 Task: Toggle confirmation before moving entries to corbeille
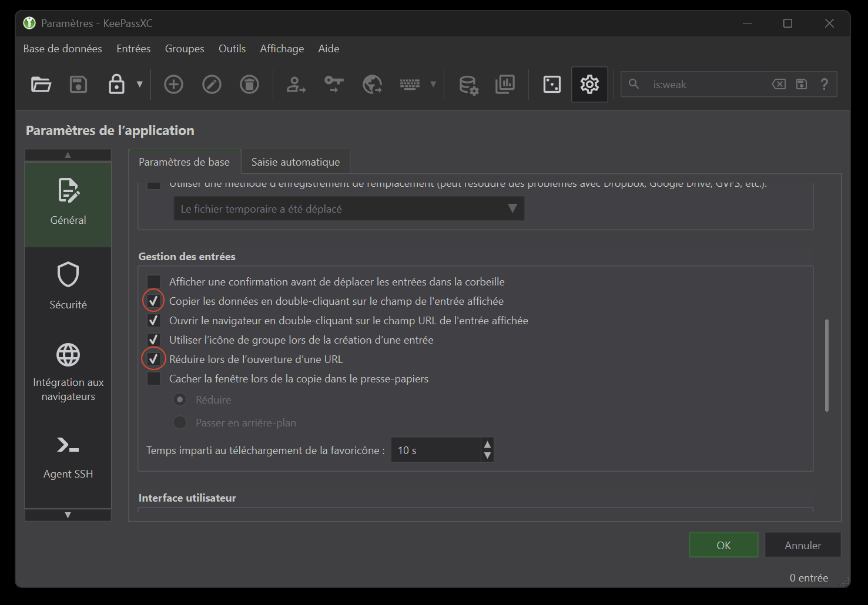tap(153, 281)
